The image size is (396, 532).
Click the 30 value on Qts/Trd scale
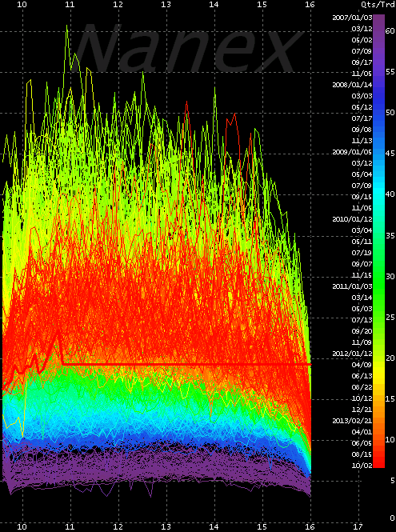(x=390, y=276)
